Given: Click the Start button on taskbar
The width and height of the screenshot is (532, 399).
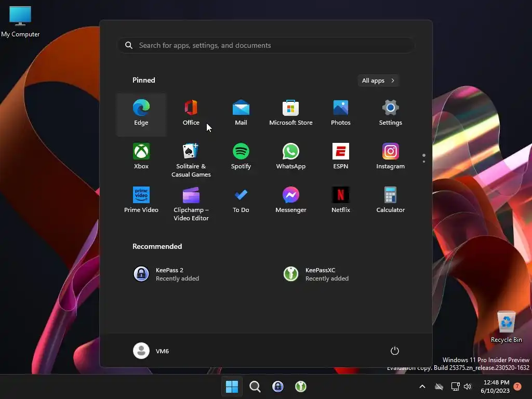Looking at the screenshot, I should (x=232, y=387).
